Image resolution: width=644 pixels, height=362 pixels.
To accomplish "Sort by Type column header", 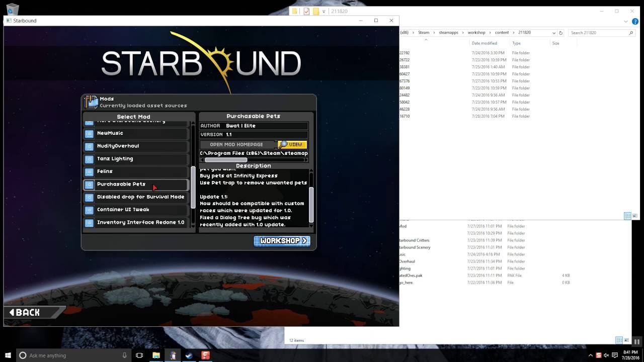I will click(x=516, y=43).
